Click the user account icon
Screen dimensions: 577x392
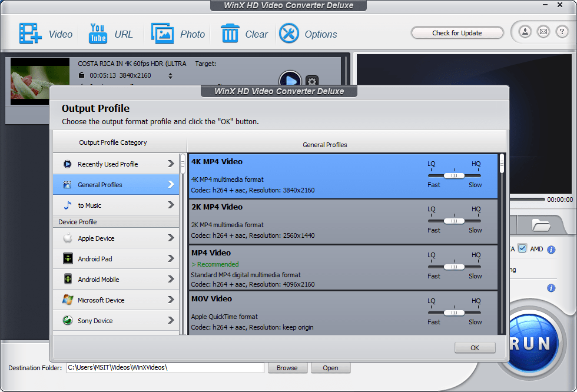point(525,32)
